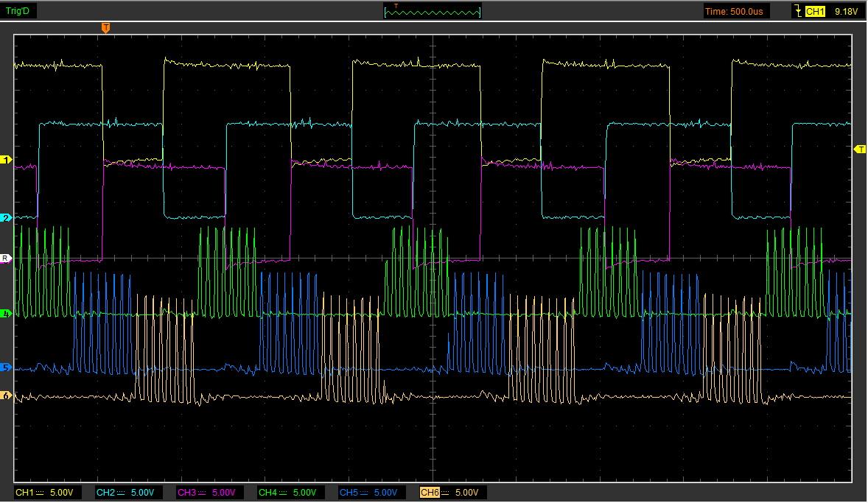Select the blue channel 5 ground marker

[x=7, y=367]
